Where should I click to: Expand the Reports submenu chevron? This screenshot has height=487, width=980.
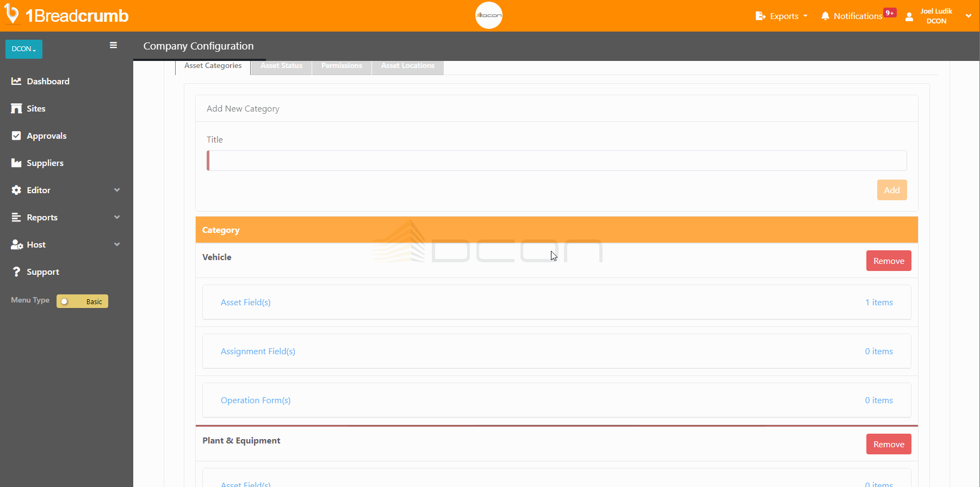(x=117, y=217)
